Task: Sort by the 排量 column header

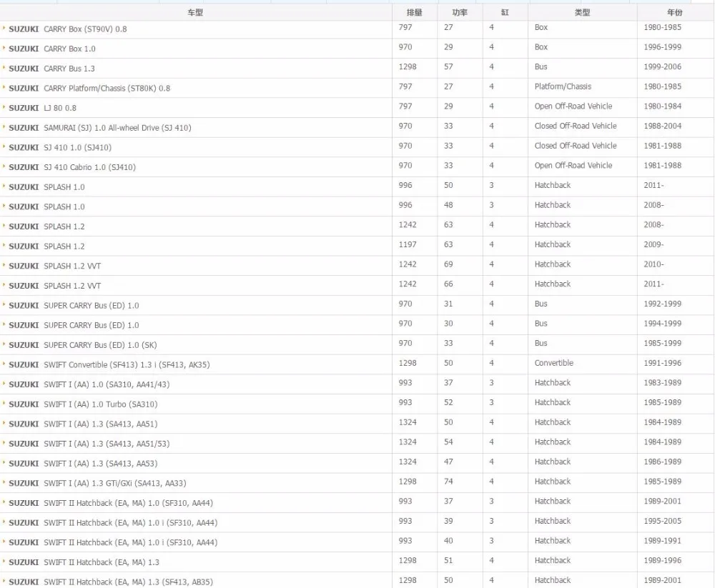Action: (414, 12)
